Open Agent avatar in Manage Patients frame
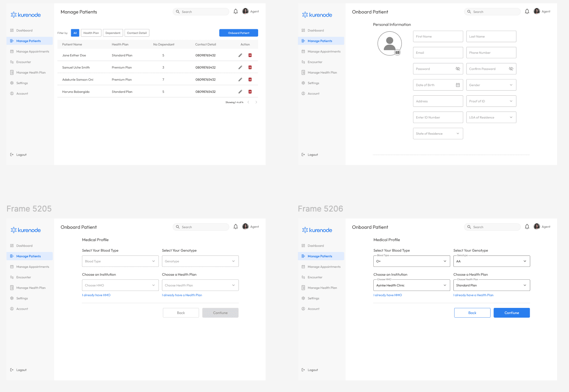Image resolution: width=569 pixels, height=392 pixels. (x=246, y=11)
